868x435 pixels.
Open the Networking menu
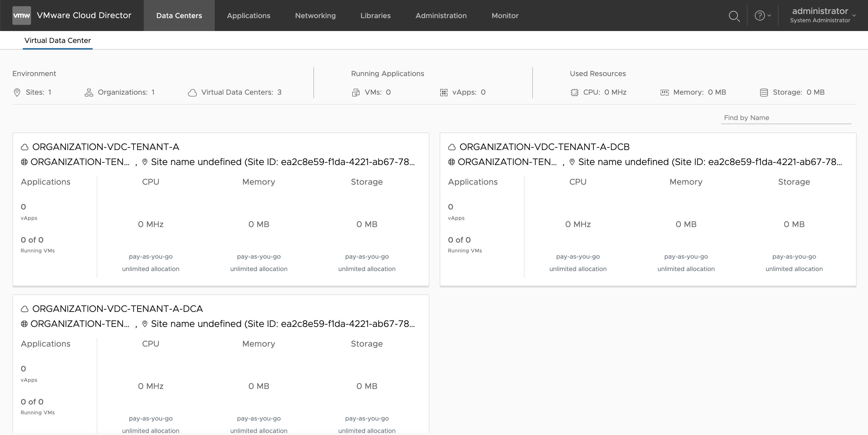coord(315,16)
